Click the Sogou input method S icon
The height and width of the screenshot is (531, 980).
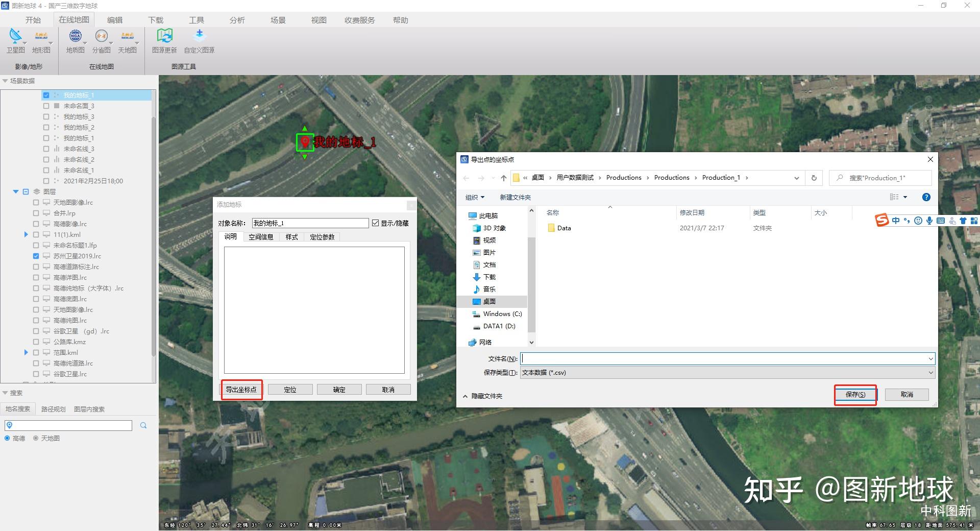pos(882,220)
